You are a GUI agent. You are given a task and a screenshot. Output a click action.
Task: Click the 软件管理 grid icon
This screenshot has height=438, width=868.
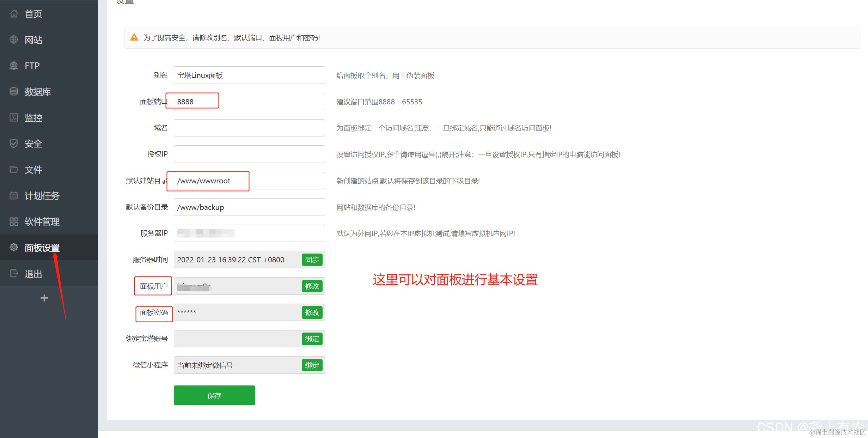[x=14, y=221]
